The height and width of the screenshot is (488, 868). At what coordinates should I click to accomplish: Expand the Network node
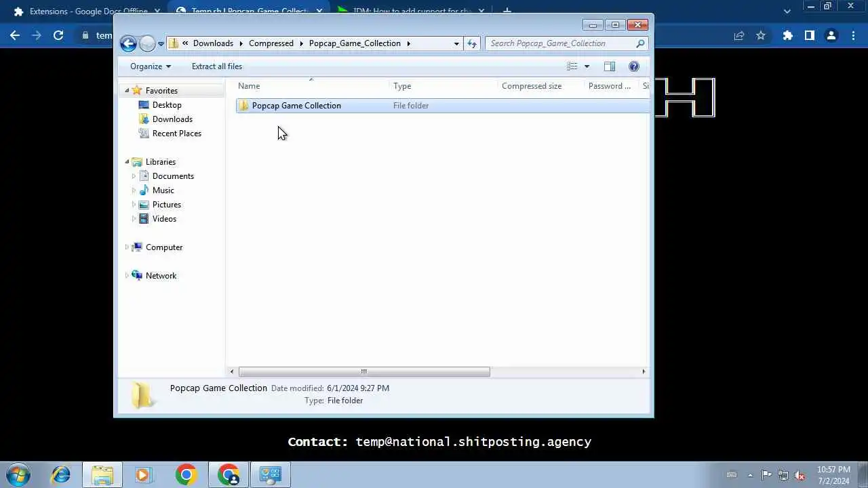click(127, 276)
